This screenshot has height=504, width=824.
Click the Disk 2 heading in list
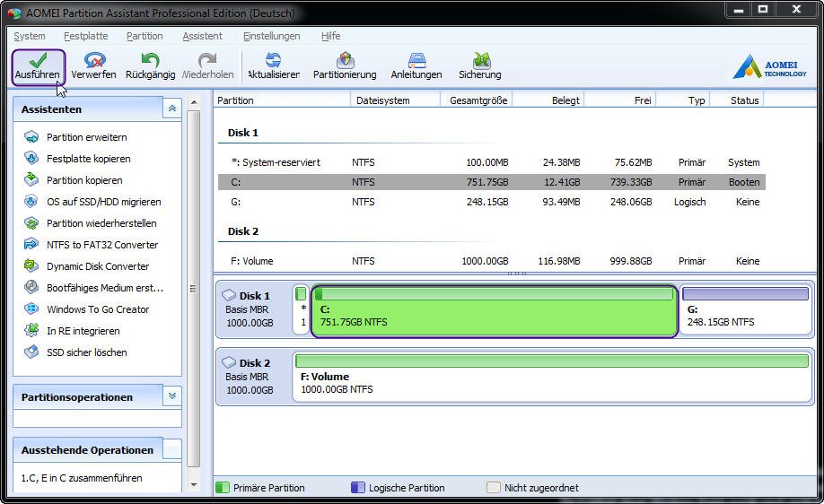point(242,231)
